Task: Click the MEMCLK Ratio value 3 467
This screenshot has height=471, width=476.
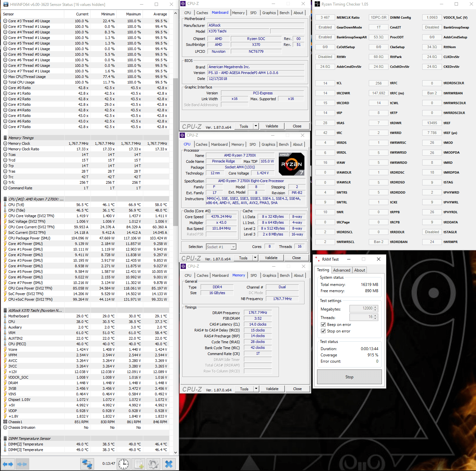Action: [325, 17]
